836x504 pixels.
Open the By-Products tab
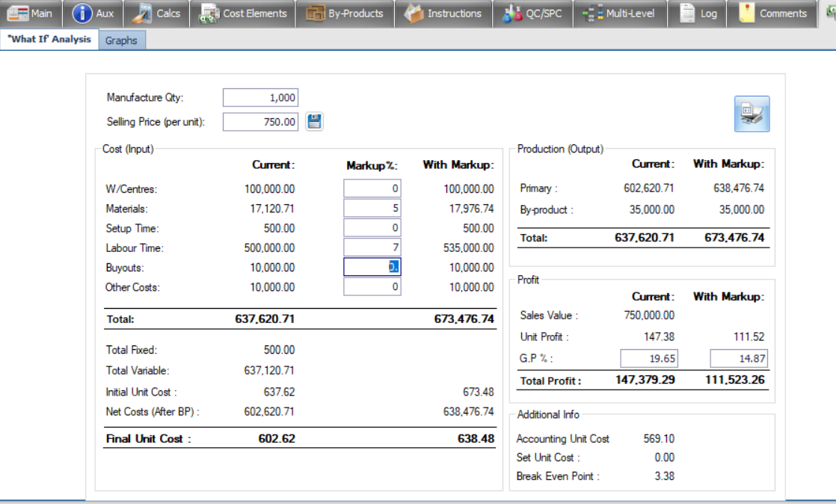[345, 13]
